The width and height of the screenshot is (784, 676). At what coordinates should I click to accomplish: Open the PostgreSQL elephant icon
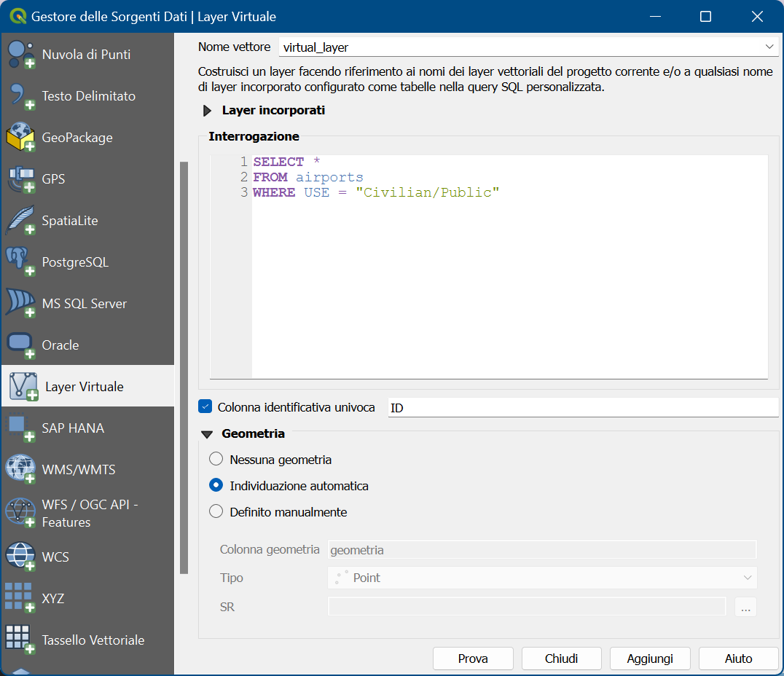click(20, 262)
